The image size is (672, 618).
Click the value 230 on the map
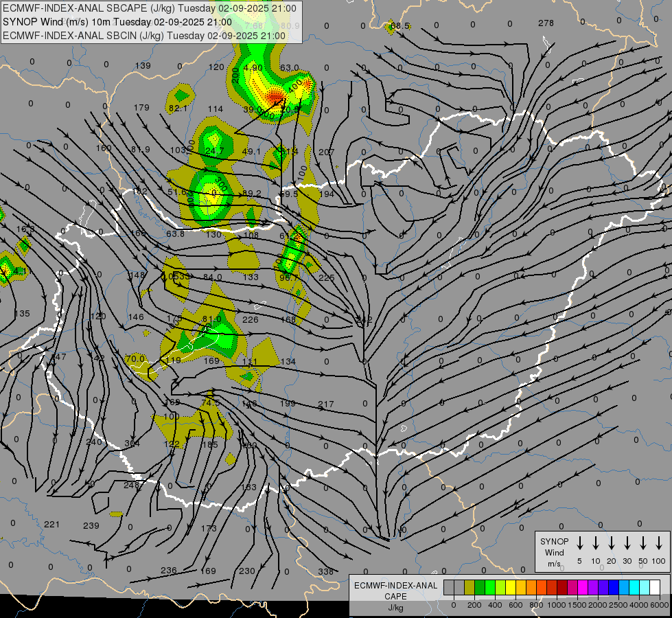click(x=247, y=571)
